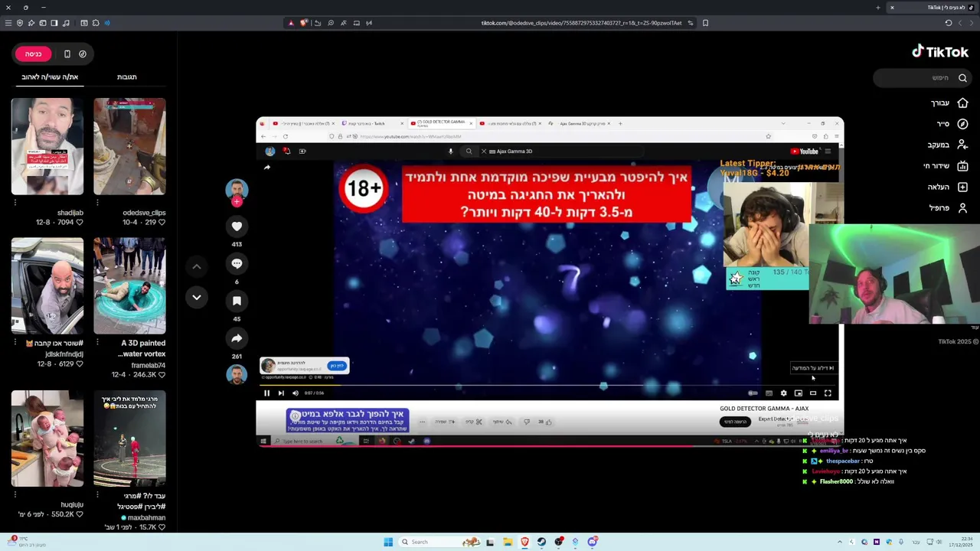This screenshot has width=980, height=551.
Task: Click the phone icon next to כניסה
Action: coord(67,54)
